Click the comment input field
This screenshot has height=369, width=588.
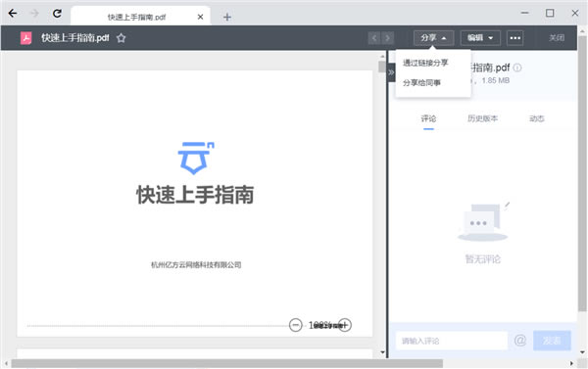[x=452, y=341]
